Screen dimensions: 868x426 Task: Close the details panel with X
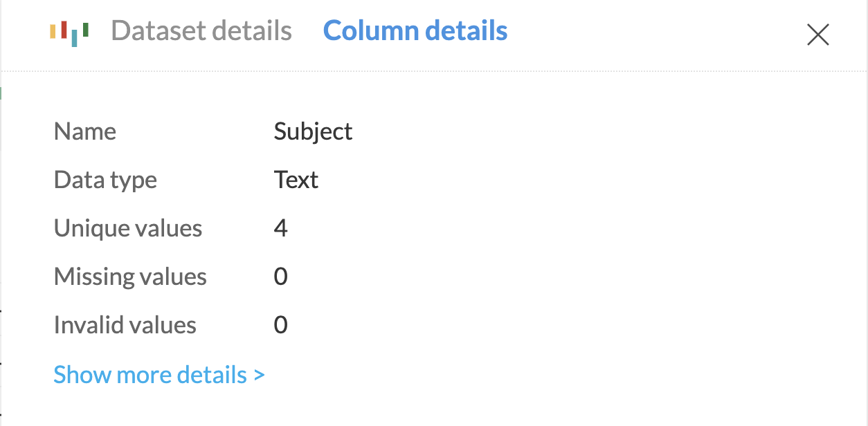818,35
